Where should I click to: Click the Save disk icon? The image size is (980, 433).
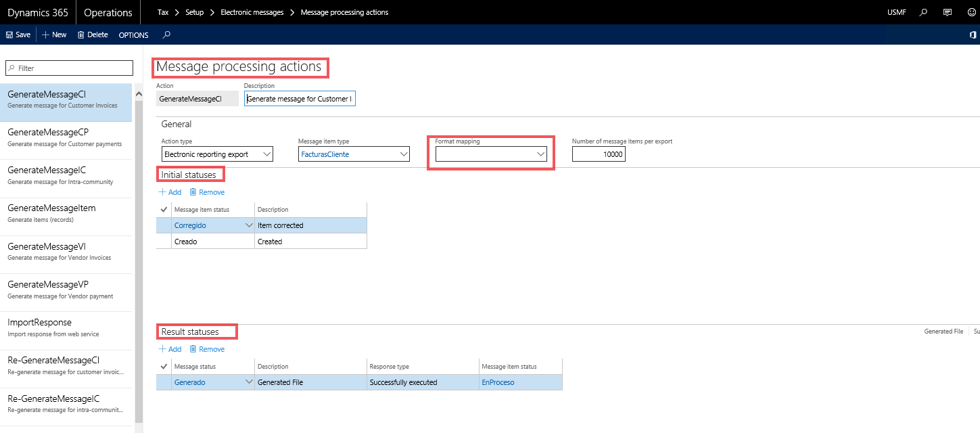point(9,35)
